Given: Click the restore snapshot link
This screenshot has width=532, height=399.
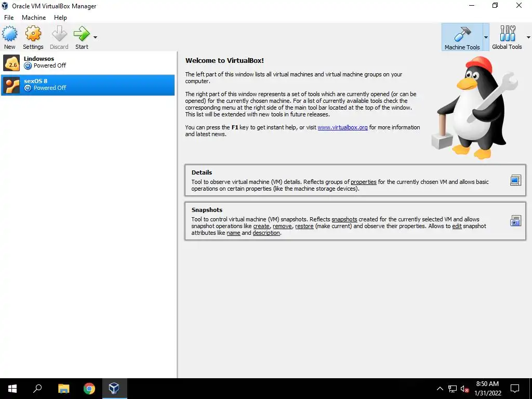Looking at the screenshot, I should click(304, 227).
